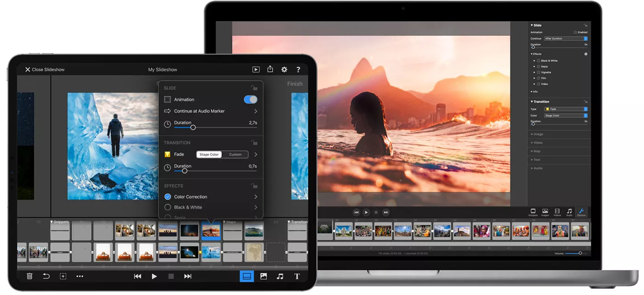644x295 pixels.
Task: Check the Sepia effect checkbox on Mac
Action: (x=538, y=67)
